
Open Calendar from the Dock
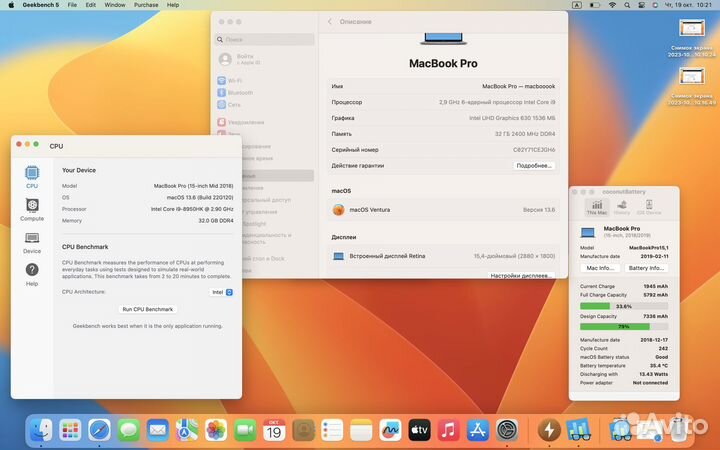(274, 430)
